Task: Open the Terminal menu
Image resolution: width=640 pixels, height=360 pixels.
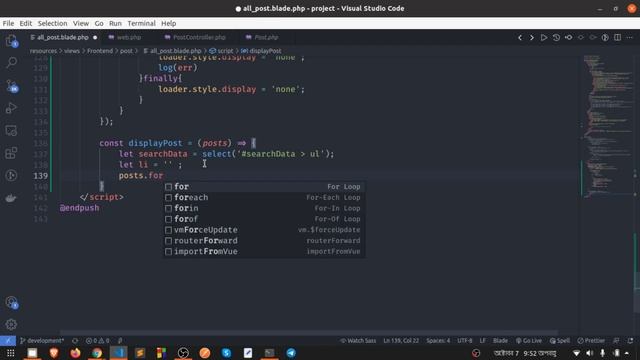Action: pos(141,23)
